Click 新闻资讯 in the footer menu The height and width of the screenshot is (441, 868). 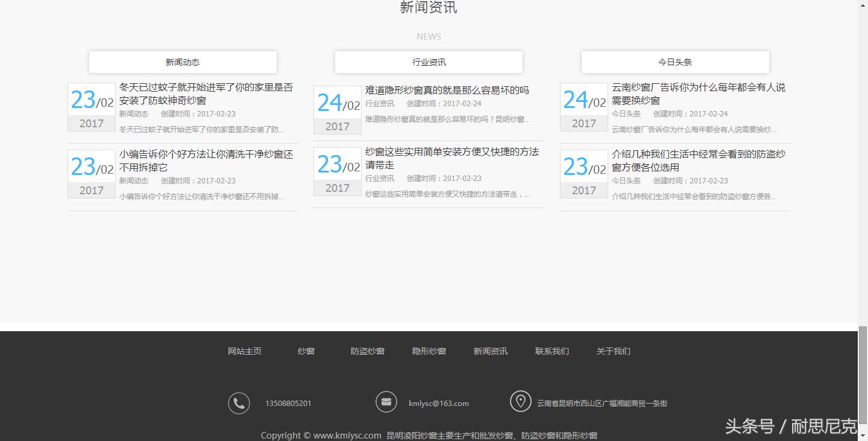pyautogui.click(x=490, y=351)
